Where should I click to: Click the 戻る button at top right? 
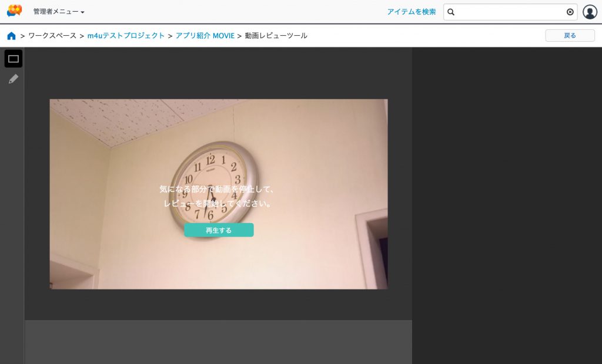[570, 36]
